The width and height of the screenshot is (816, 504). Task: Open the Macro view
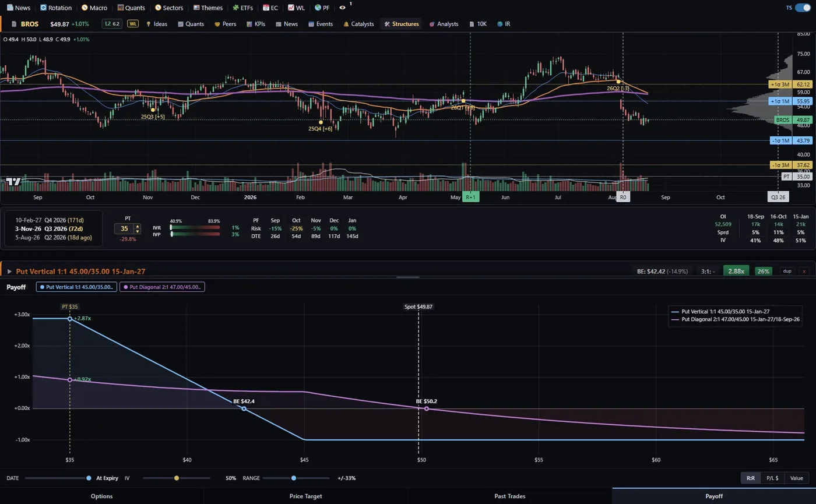94,8
